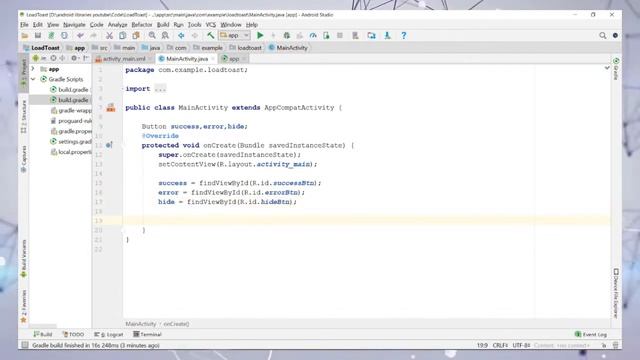The width and height of the screenshot is (640, 360).
Task: Open the Analyze menu
Action: [x=118, y=25]
